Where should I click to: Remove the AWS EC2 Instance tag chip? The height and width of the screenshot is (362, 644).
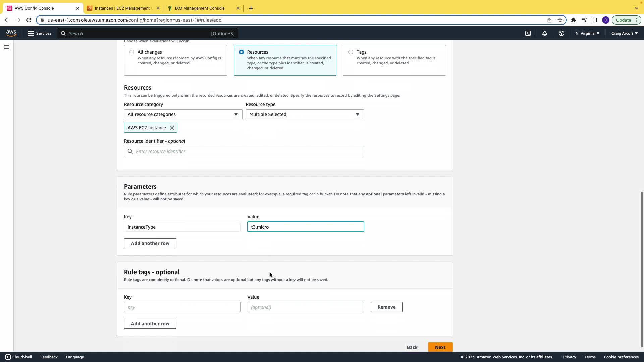point(172,128)
